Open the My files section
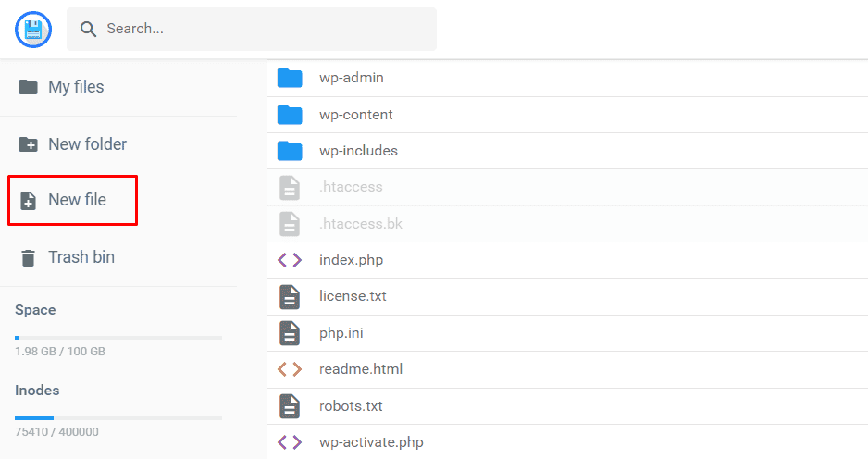868x459 pixels. tap(76, 87)
